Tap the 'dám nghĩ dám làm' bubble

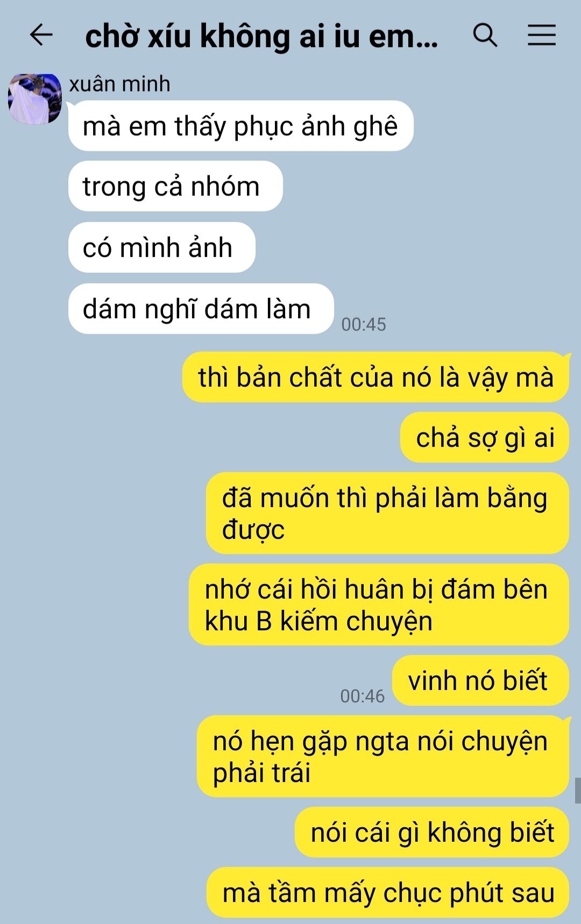pos(201,309)
